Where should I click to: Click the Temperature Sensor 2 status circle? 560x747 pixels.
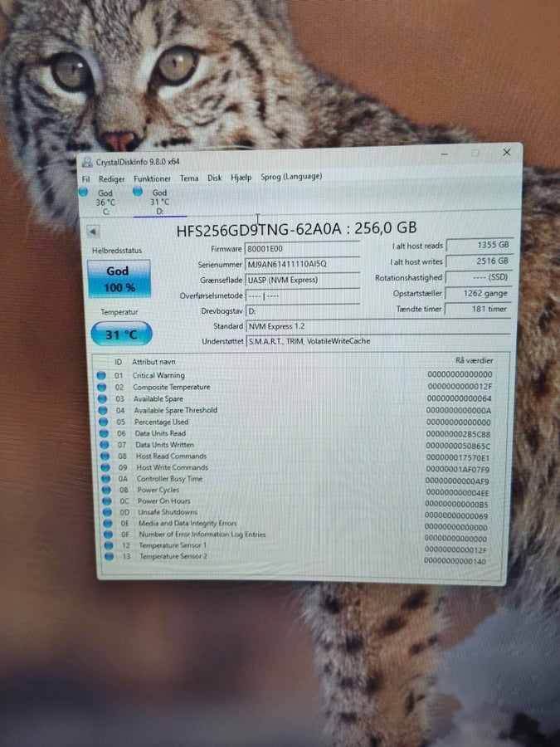point(109,556)
